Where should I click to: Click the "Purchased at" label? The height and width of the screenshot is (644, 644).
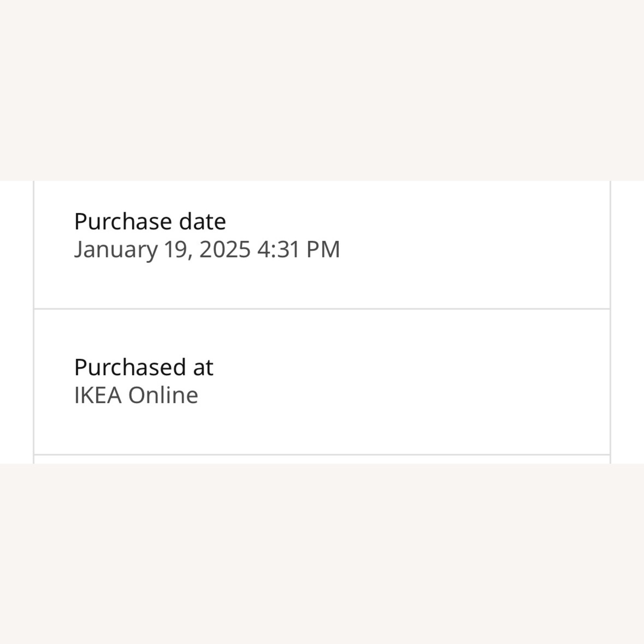click(x=143, y=368)
